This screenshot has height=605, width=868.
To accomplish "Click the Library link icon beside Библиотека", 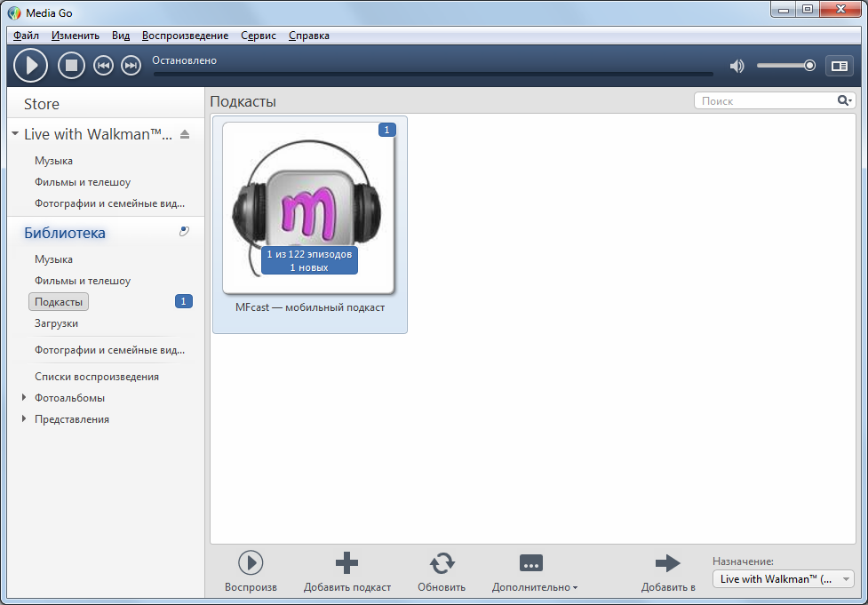I will 184,232.
